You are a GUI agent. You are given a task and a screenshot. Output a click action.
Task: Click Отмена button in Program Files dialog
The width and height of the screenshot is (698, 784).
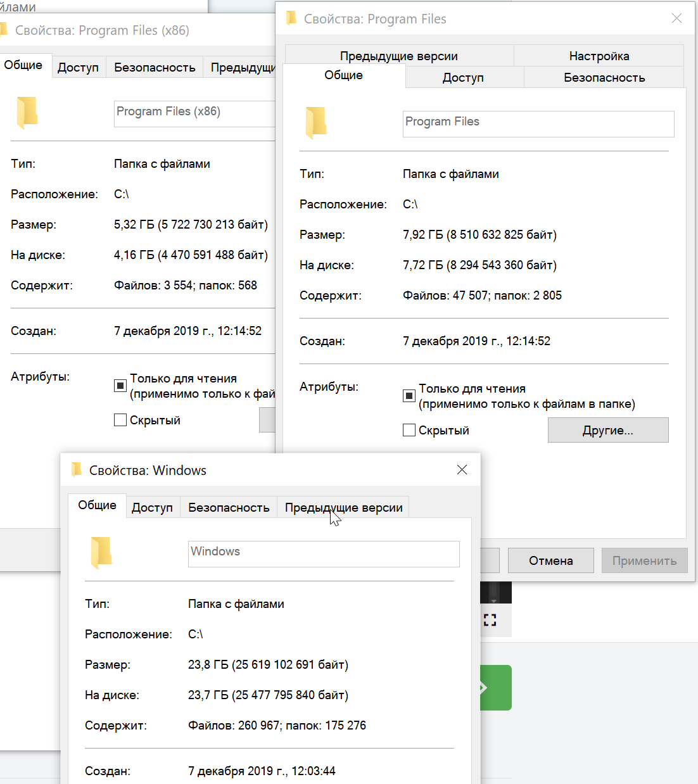(551, 560)
